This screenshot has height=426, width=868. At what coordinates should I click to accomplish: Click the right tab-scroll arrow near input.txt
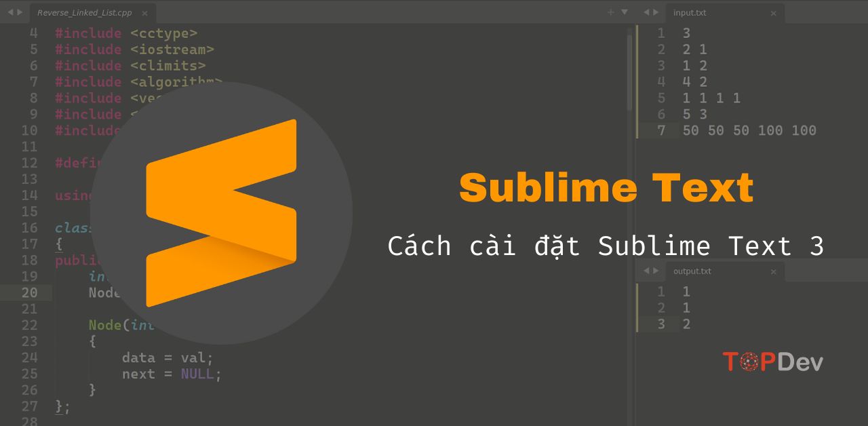pos(655,12)
